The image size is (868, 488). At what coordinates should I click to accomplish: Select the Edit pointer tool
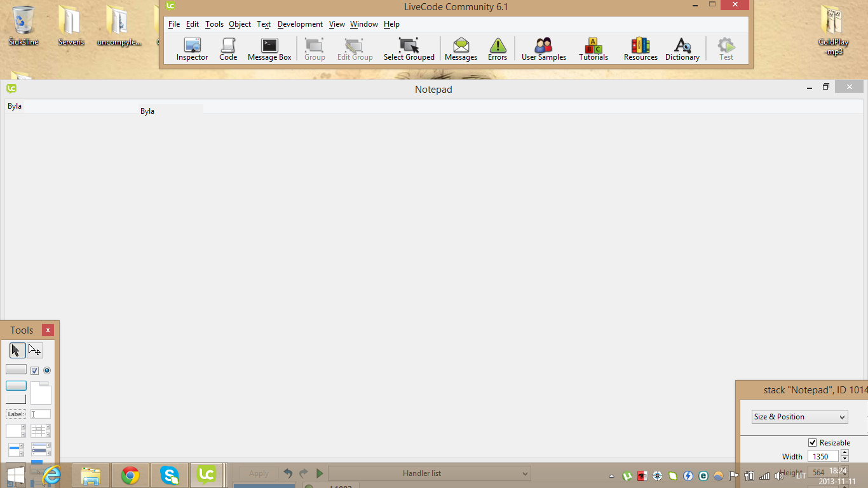pos(35,350)
